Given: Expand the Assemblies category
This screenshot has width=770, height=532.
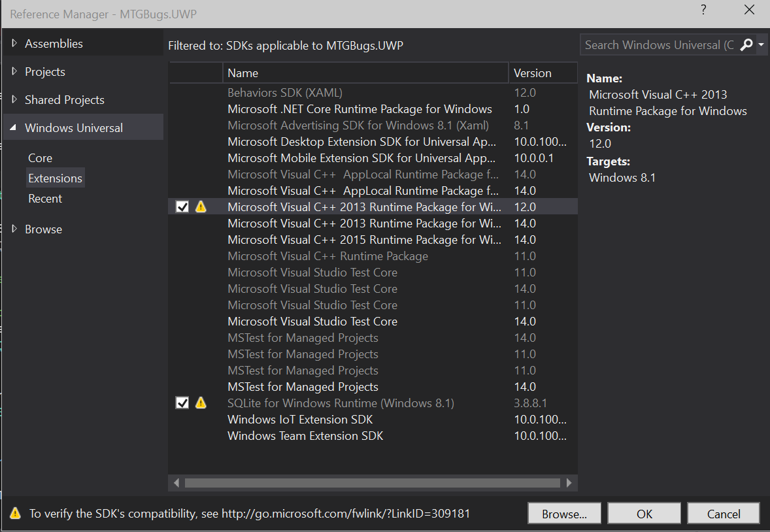Looking at the screenshot, I should point(14,44).
